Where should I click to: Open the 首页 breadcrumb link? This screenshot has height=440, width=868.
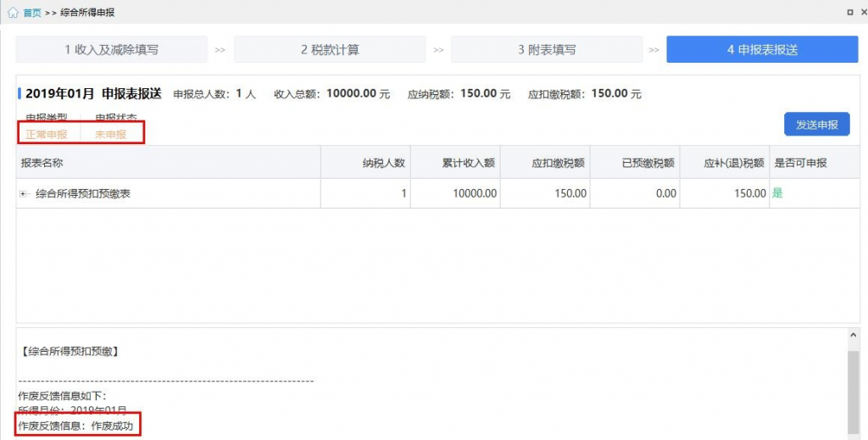[32, 13]
